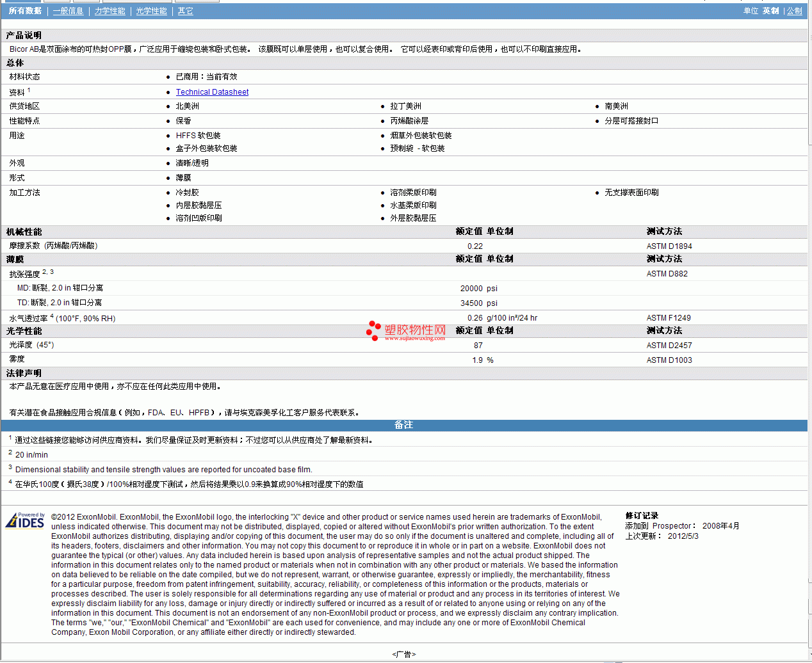This screenshot has height=663, width=812.
Task: Click the 溶剂柔版印刷 processing entry
Action: [x=414, y=193]
